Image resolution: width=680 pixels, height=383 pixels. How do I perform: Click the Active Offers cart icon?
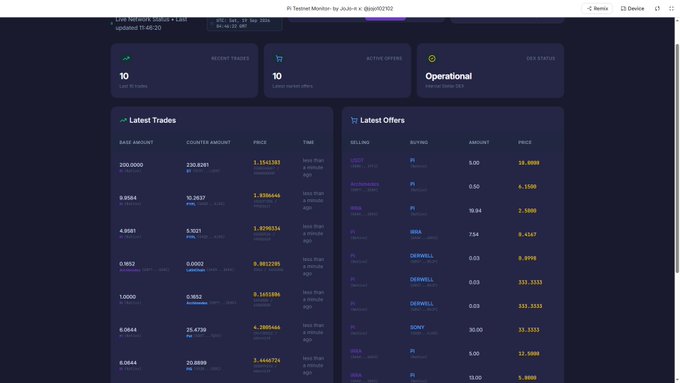click(x=279, y=59)
